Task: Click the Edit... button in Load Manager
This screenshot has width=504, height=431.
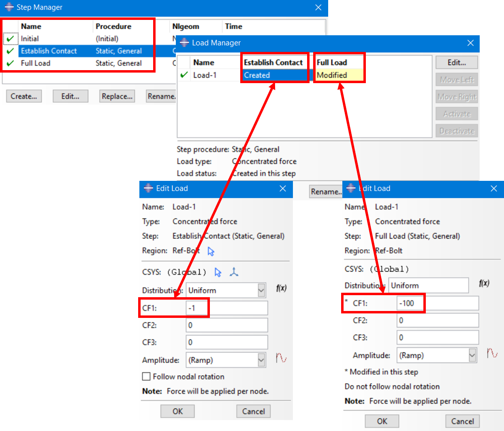Action: 457,62
